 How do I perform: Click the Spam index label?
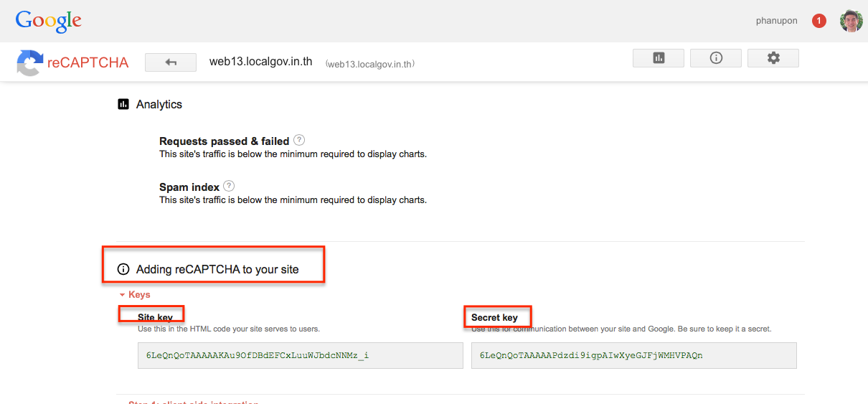tap(189, 187)
